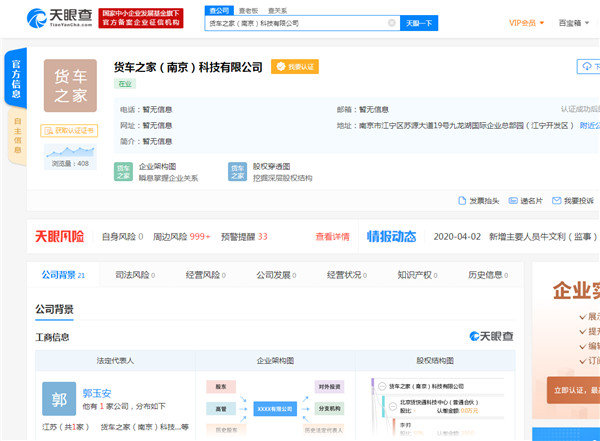
Task: Open the 百宝箱 dropdown
Action: coord(574,23)
